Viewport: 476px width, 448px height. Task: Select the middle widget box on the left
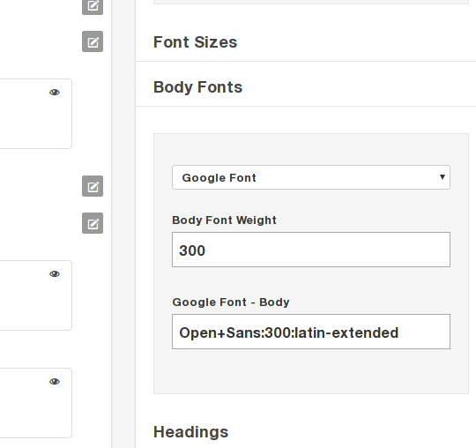[36, 295]
